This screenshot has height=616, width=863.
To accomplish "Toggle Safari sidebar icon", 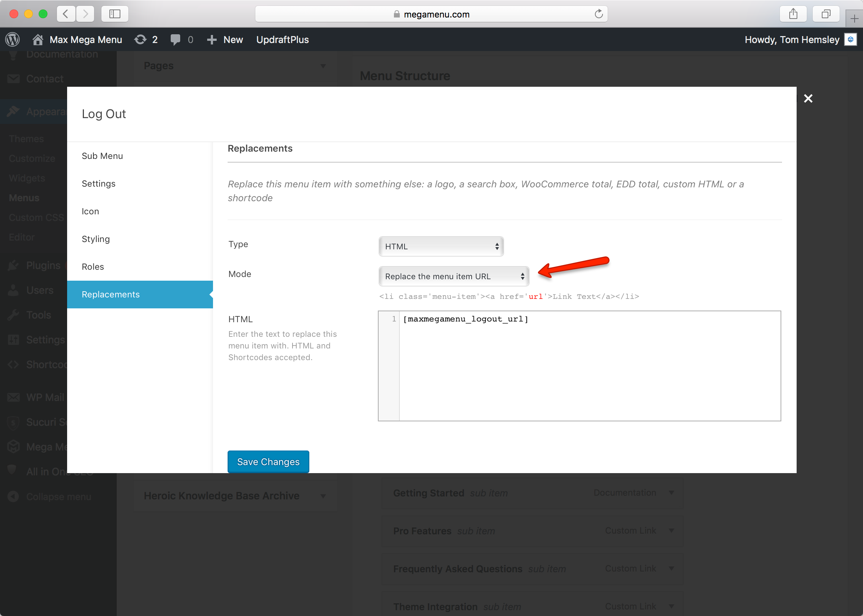I will [115, 14].
